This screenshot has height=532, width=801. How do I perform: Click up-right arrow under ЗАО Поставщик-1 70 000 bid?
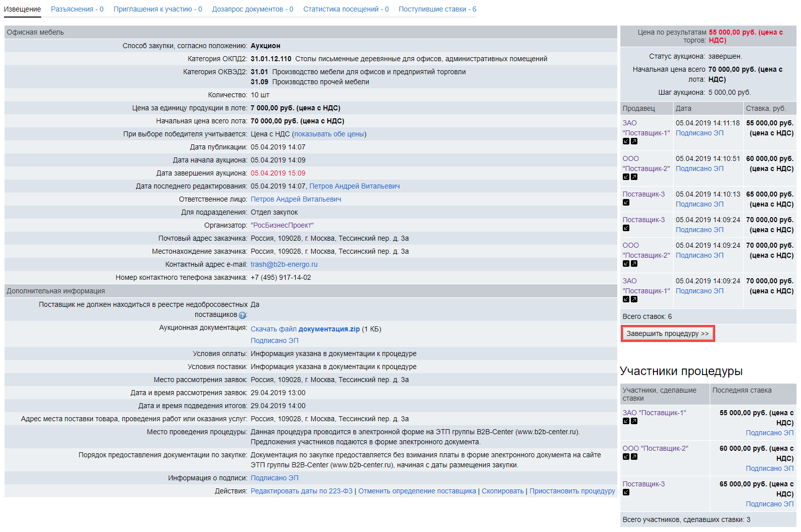pos(634,299)
